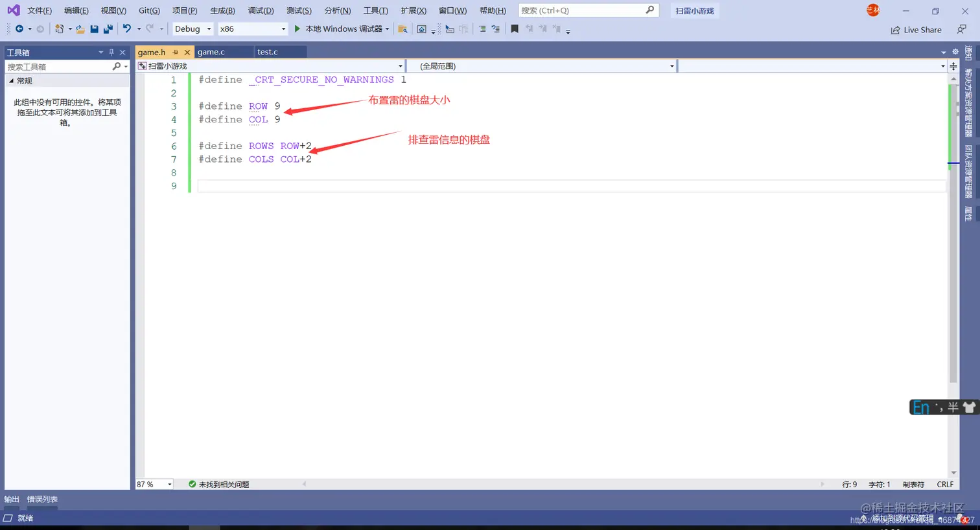Image resolution: width=980 pixels, height=530 pixels.
Task: Click the Live Share button
Action: click(916, 30)
